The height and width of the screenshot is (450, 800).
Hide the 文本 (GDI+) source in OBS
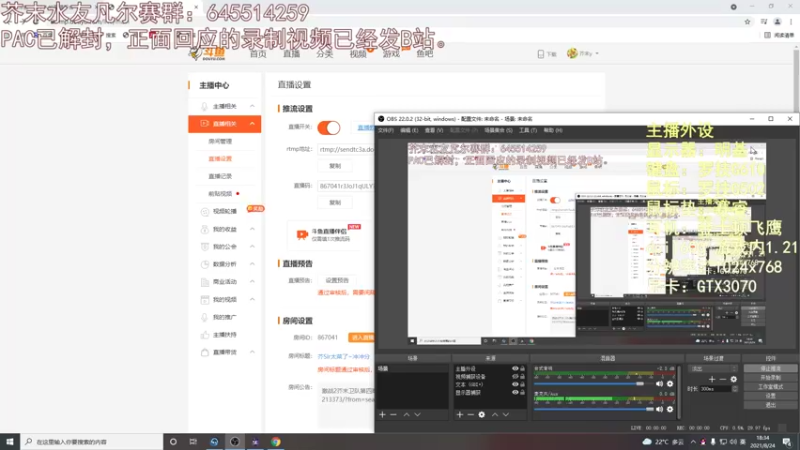tap(515, 384)
